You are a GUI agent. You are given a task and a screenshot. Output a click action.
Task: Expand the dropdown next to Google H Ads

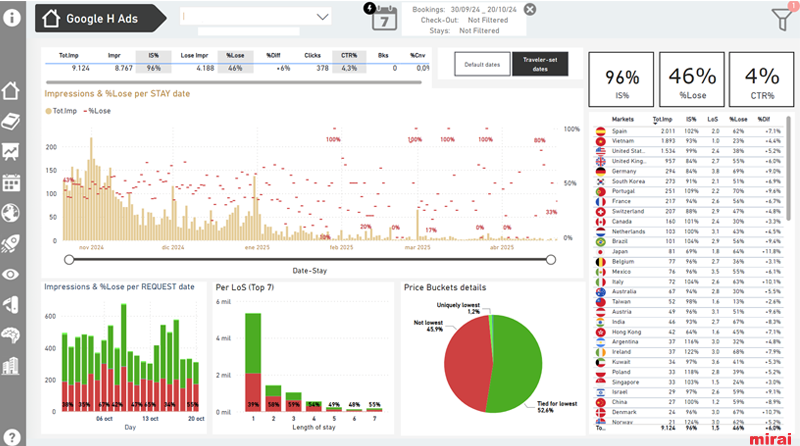click(322, 17)
